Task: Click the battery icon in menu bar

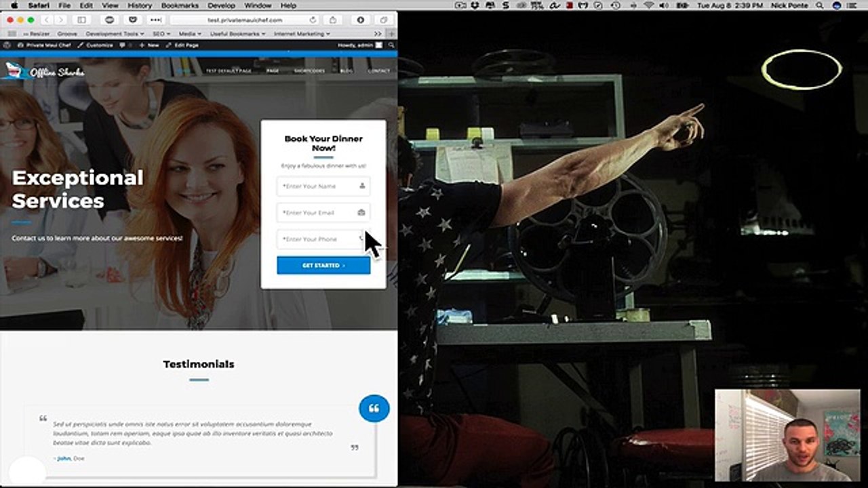Action: [682, 5]
